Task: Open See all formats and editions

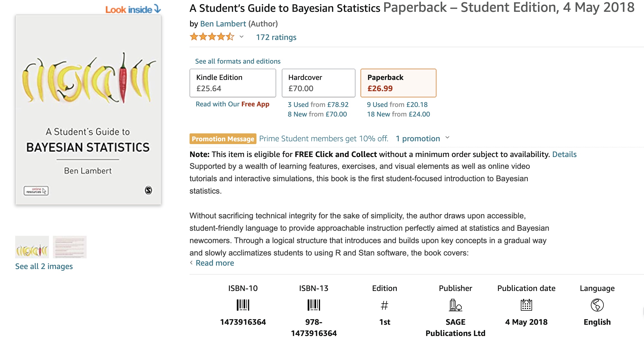Action: 238,61
